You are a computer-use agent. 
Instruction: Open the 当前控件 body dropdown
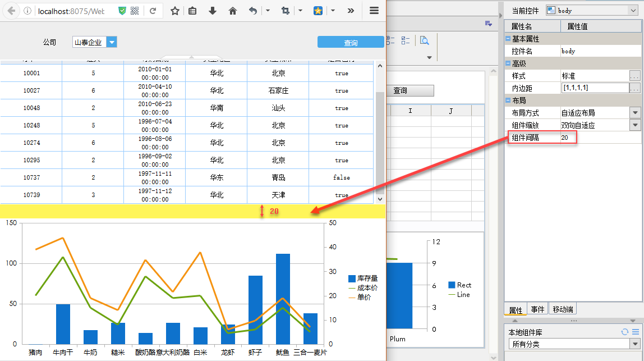[x=633, y=10]
